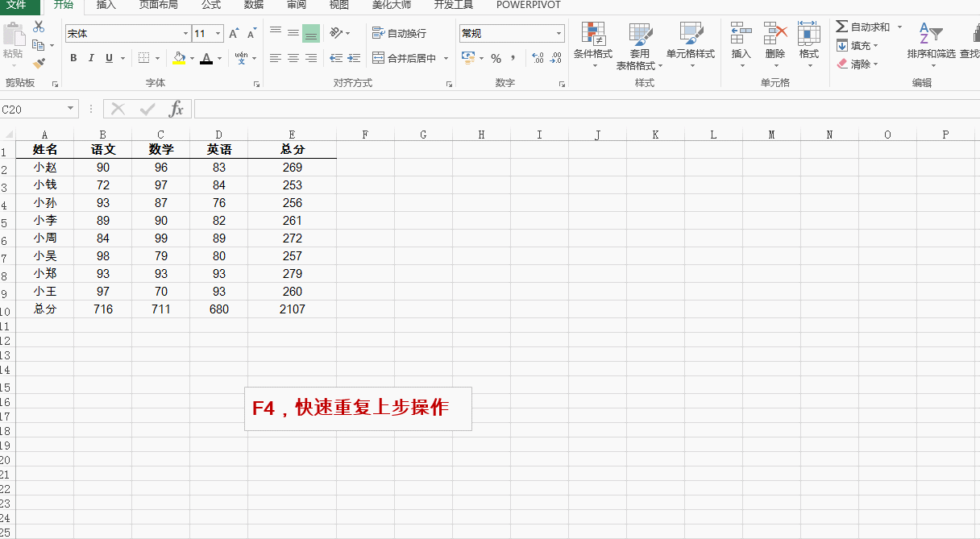Open the 公式 ribbon tab
The width and height of the screenshot is (980, 539).
tap(211, 5)
